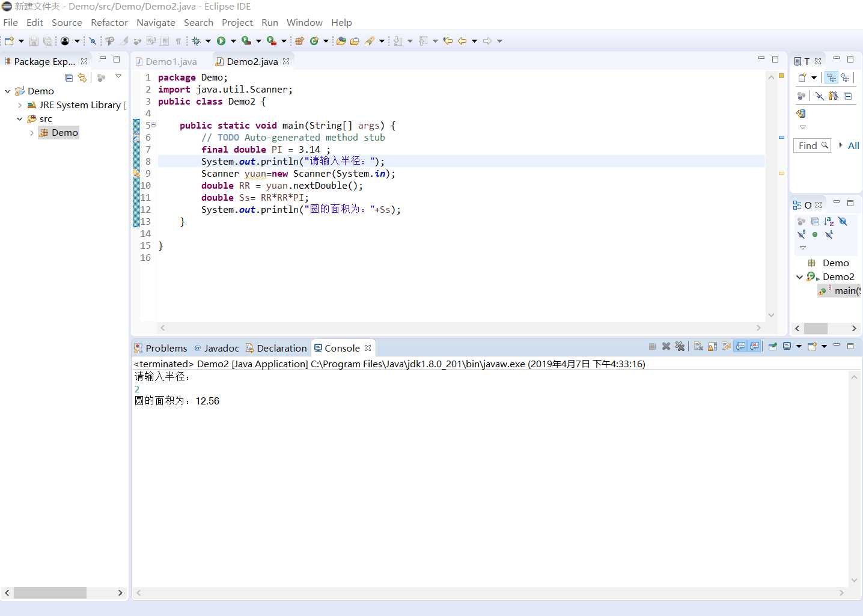Click Open Console icon
This screenshot has height=616, width=863.
click(812, 346)
